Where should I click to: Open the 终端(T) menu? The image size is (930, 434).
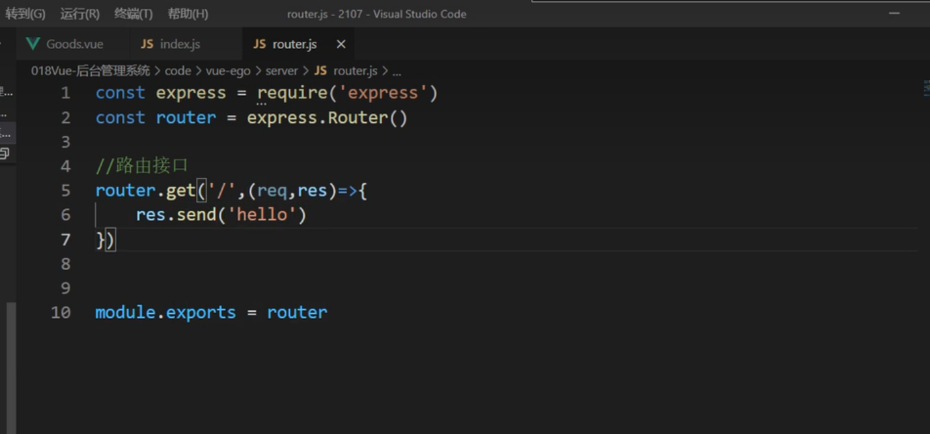133,14
